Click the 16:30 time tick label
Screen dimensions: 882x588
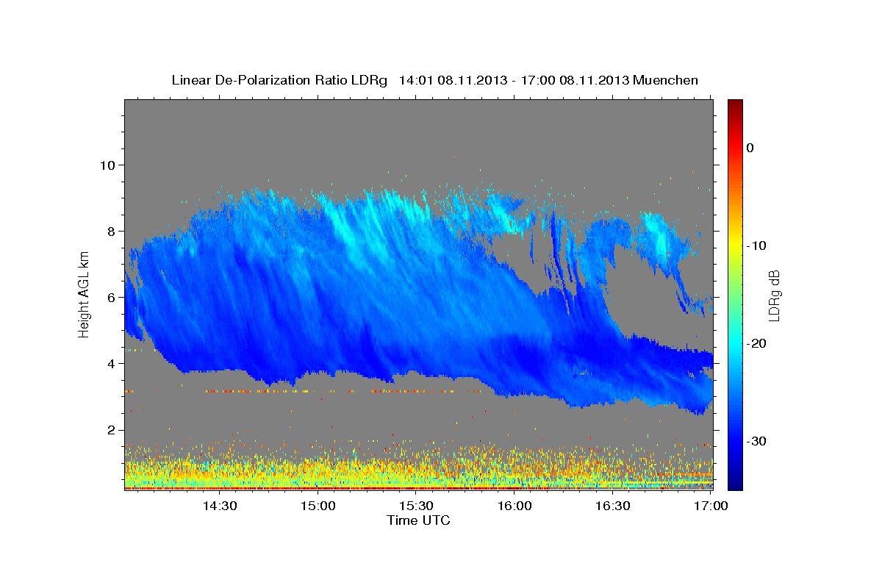click(x=613, y=506)
